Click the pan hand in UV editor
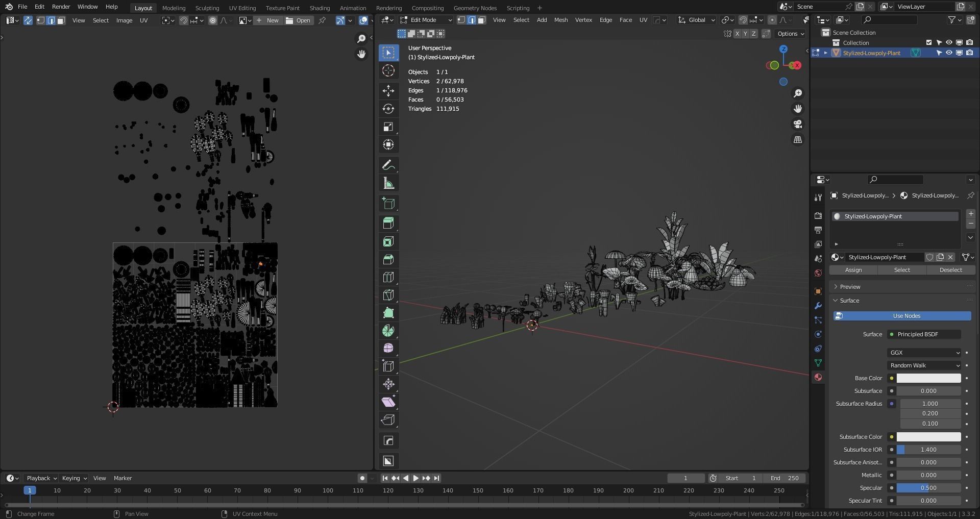This screenshot has height=519, width=980. [361, 54]
